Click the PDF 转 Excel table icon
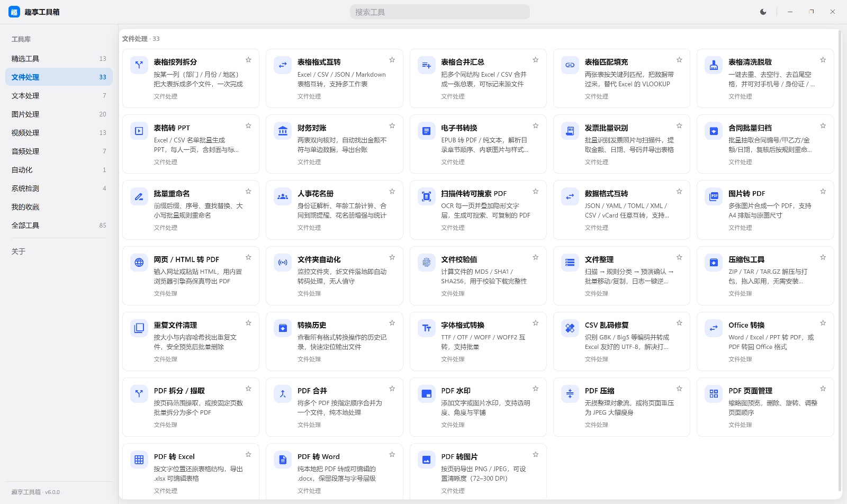Viewport: 847px width, 504px height. click(139, 460)
